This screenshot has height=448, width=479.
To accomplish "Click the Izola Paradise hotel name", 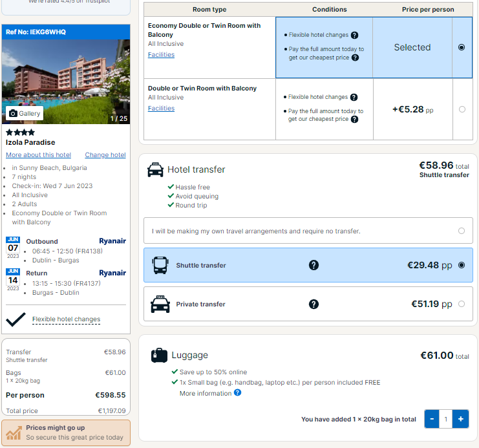I will (x=30, y=142).
